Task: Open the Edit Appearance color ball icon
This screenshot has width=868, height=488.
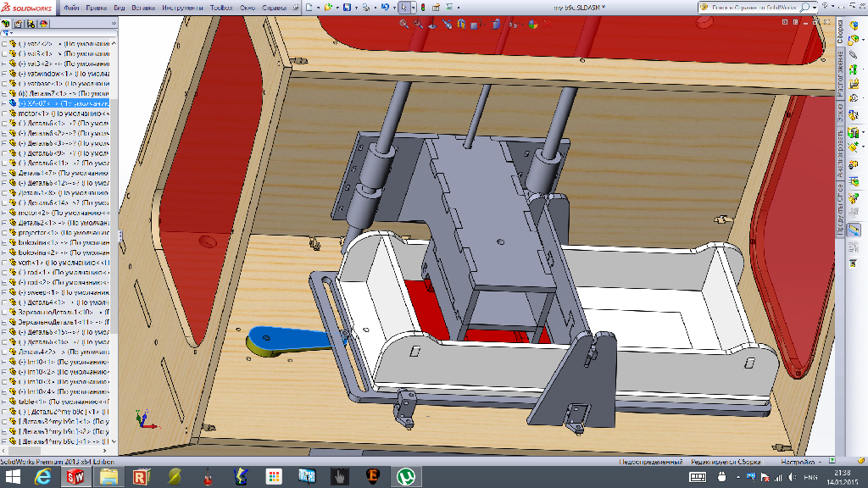Action: coord(532,25)
